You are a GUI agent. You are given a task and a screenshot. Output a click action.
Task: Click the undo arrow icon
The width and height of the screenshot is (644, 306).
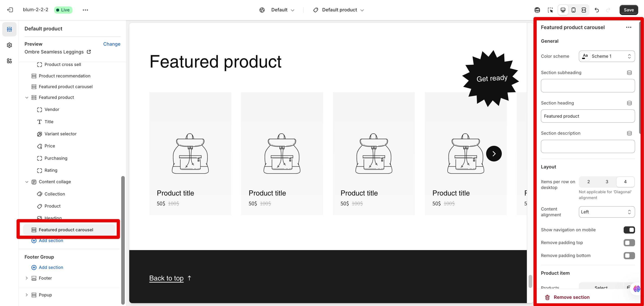(x=597, y=10)
